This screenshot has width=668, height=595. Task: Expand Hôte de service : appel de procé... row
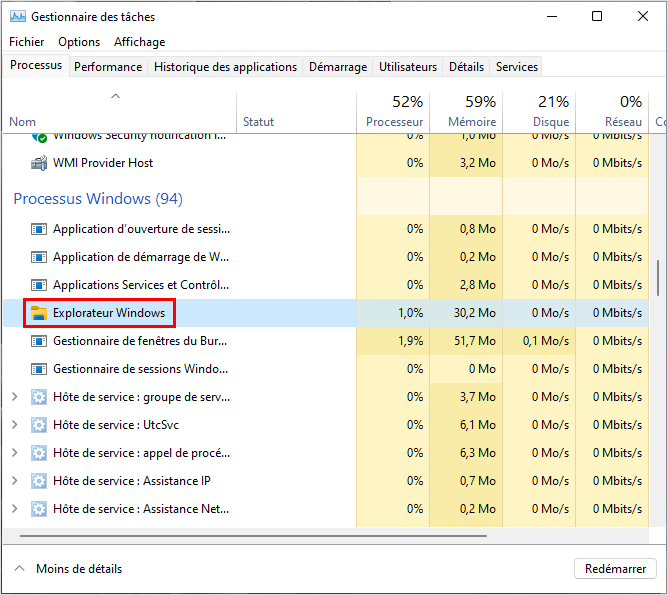coord(15,453)
